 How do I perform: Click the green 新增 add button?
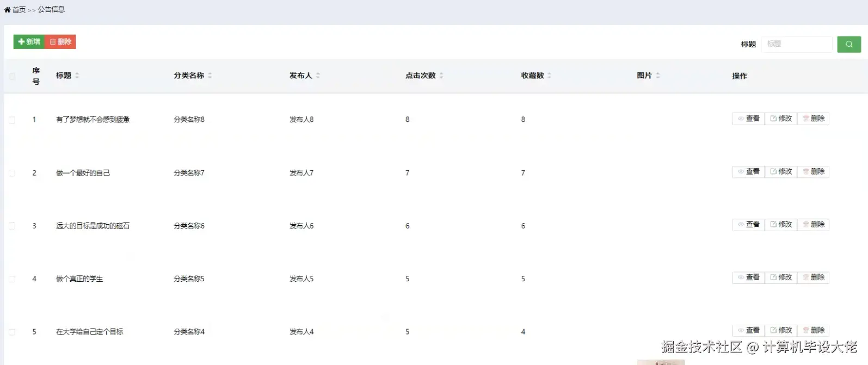tap(29, 42)
